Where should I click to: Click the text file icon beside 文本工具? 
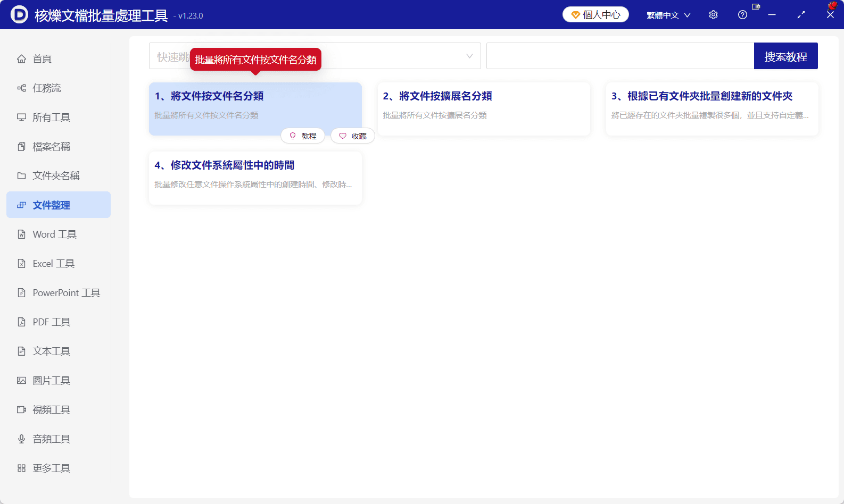tap(21, 351)
